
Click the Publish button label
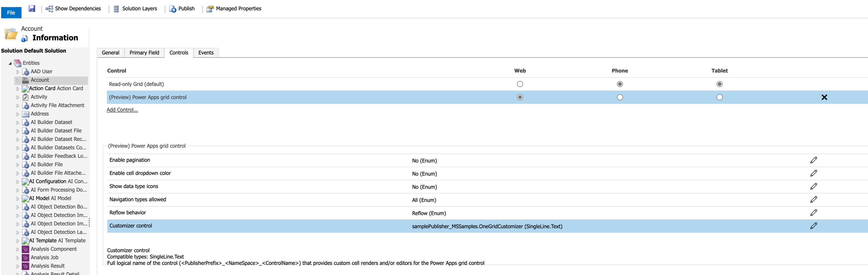[186, 9]
